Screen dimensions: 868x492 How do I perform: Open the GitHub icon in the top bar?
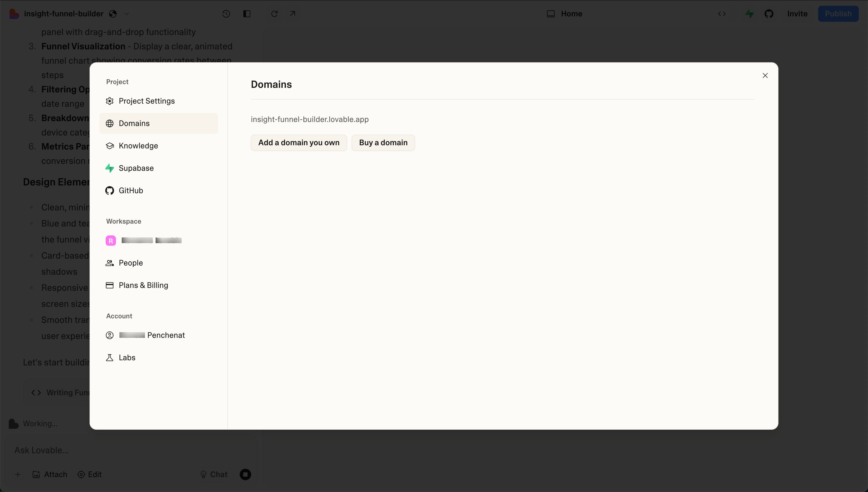pos(769,14)
